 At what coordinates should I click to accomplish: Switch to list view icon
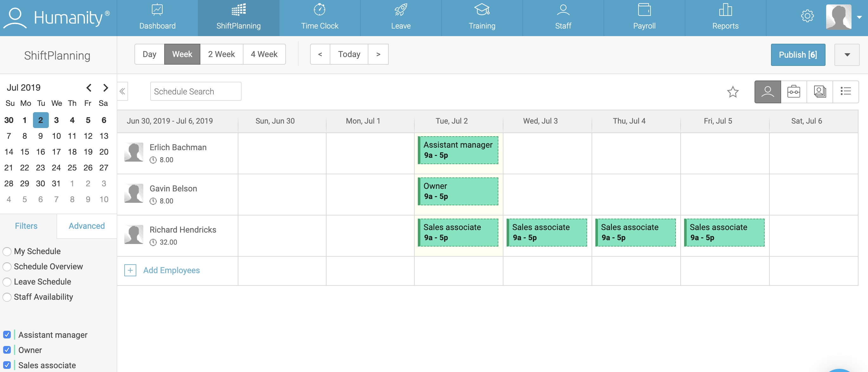[x=845, y=92]
